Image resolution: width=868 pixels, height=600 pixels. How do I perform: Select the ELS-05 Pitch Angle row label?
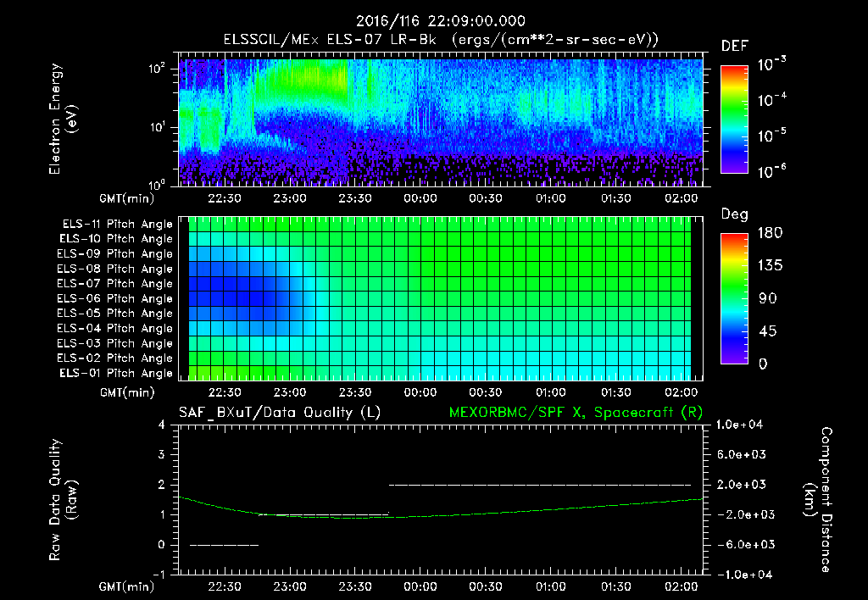pos(114,314)
